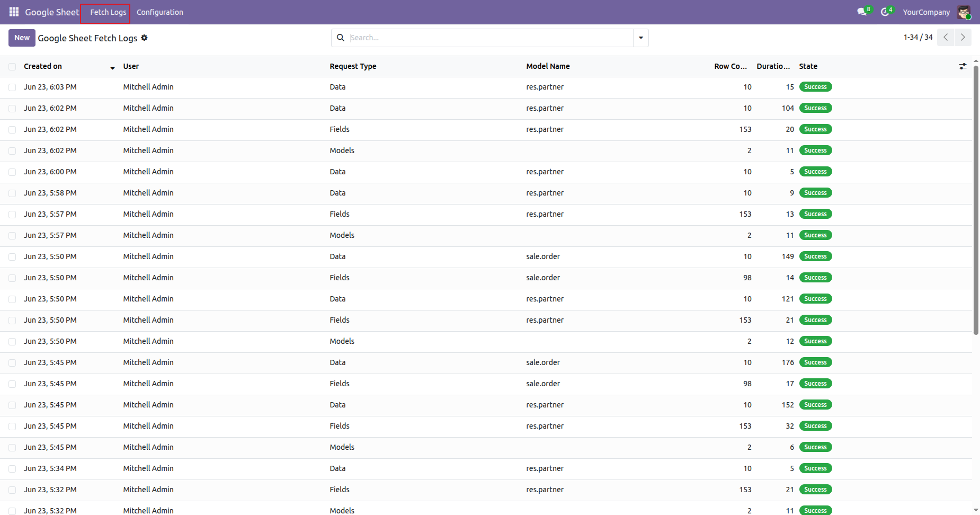Select the Jun 23, 6:03 PM row checkbox

[12, 87]
